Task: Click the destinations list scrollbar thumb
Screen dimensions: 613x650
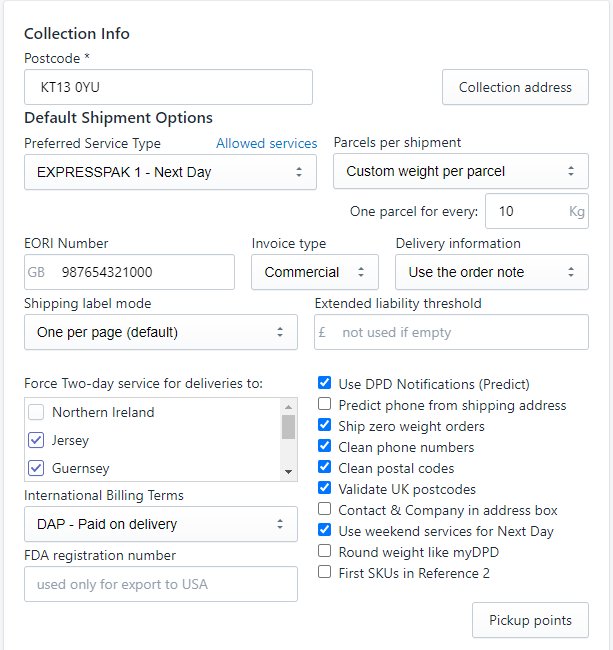Action: click(x=288, y=427)
